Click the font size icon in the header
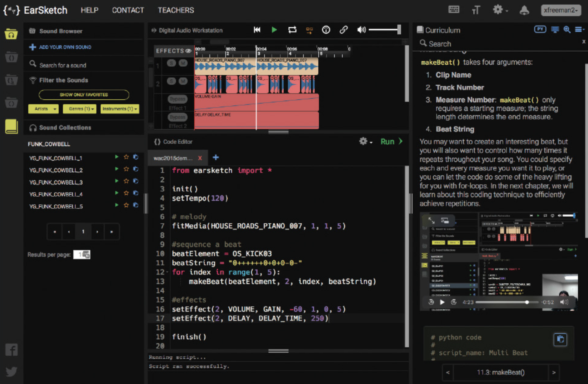 tap(476, 10)
